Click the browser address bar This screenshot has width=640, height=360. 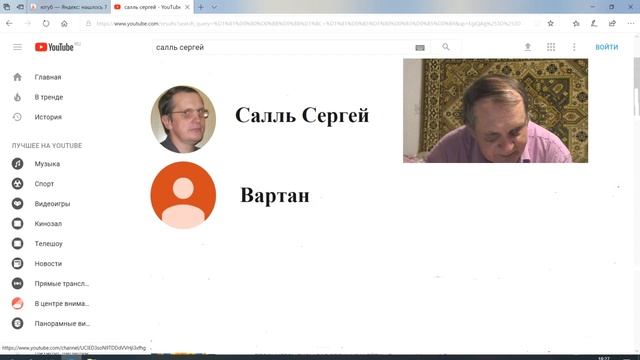pyautogui.click(x=308, y=24)
